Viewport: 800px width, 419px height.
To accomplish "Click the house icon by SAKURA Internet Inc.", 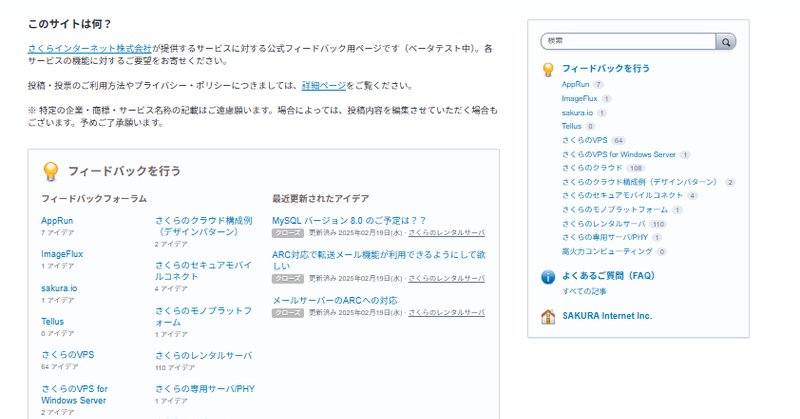I will click(x=548, y=317).
